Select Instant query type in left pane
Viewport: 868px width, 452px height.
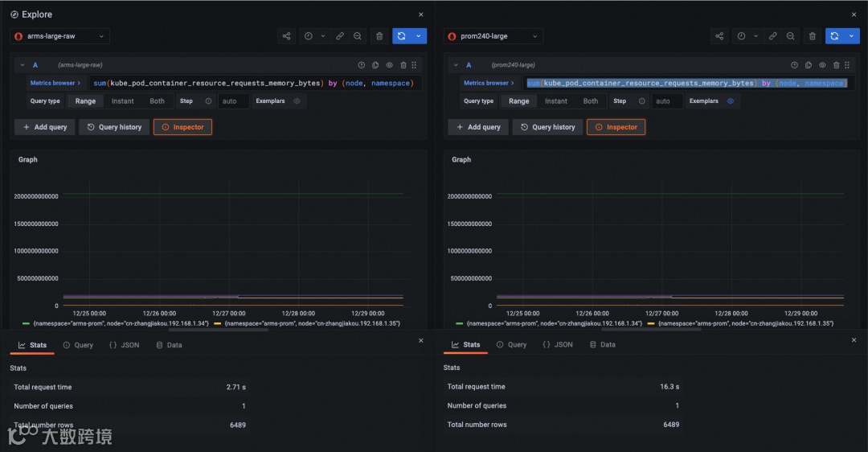[122, 101]
